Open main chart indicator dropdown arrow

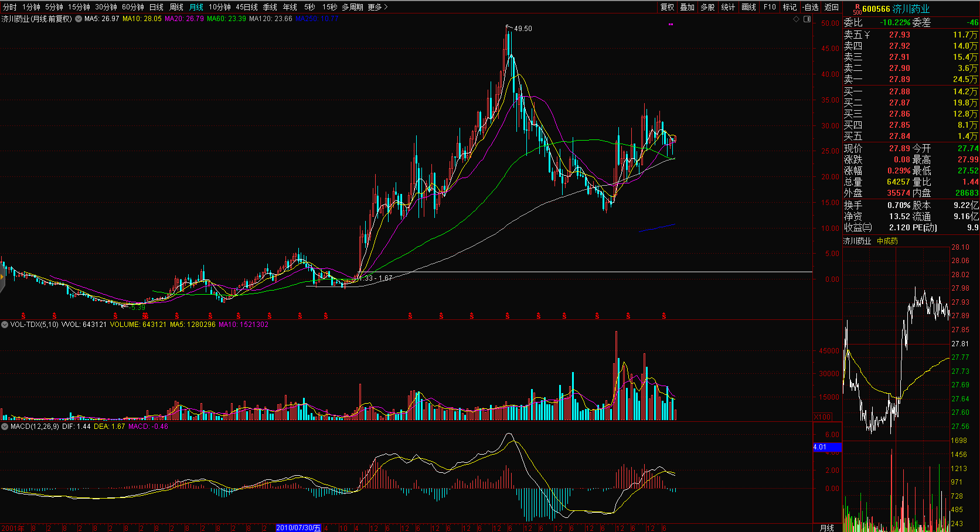(79, 19)
